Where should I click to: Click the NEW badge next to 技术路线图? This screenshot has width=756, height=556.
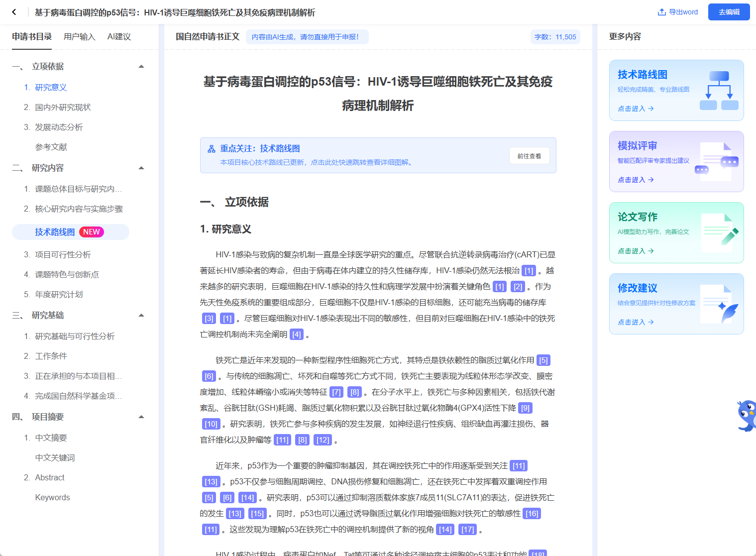point(92,232)
